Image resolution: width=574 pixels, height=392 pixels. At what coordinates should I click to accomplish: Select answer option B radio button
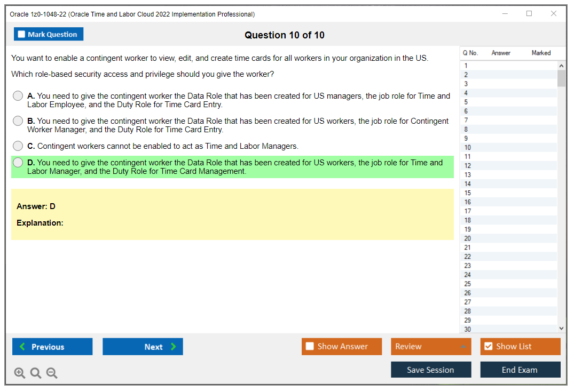[18, 121]
